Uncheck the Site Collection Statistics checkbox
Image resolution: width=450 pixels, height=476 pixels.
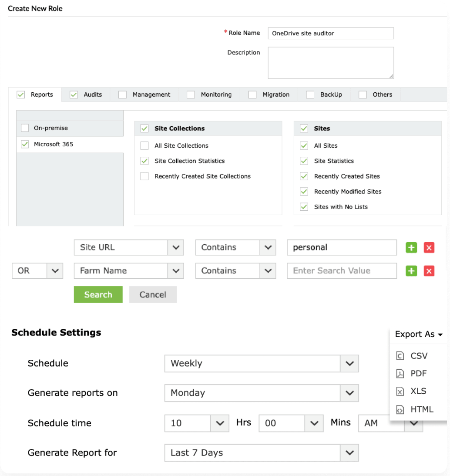144,161
